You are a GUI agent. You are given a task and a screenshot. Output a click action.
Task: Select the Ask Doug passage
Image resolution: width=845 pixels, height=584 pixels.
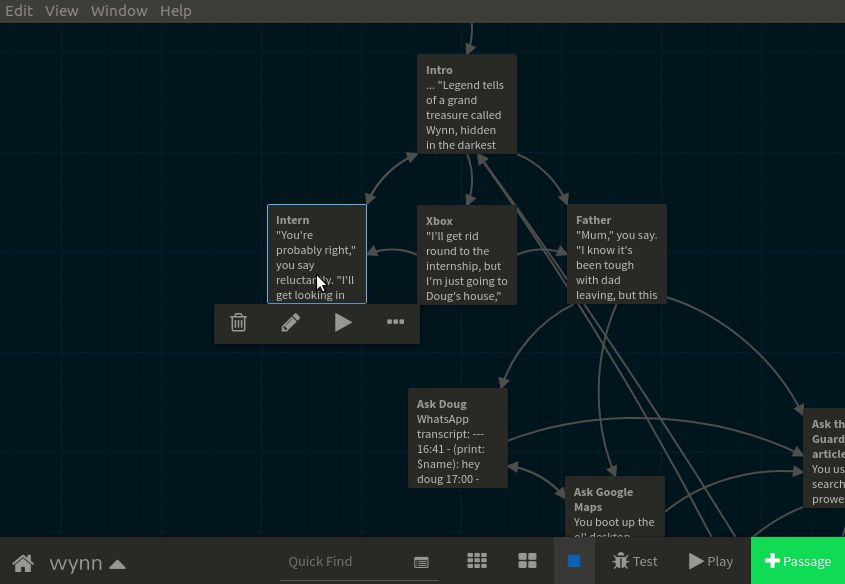click(x=458, y=438)
